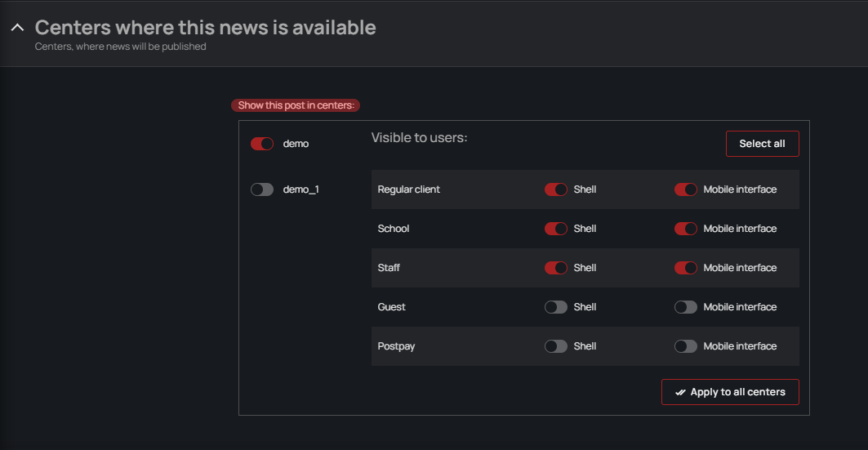Screen dimensions: 868x450
Task: Click the double-check icon in Apply button
Action: [680, 393]
